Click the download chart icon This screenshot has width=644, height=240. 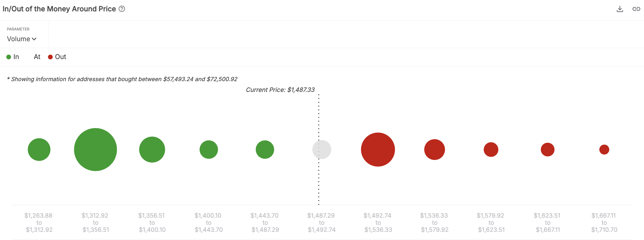pos(620,9)
